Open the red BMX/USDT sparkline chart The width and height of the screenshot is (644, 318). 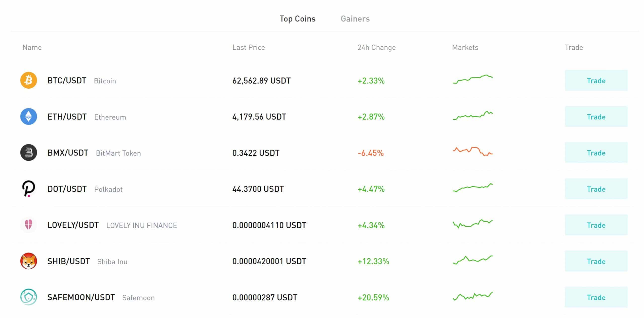[473, 151]
